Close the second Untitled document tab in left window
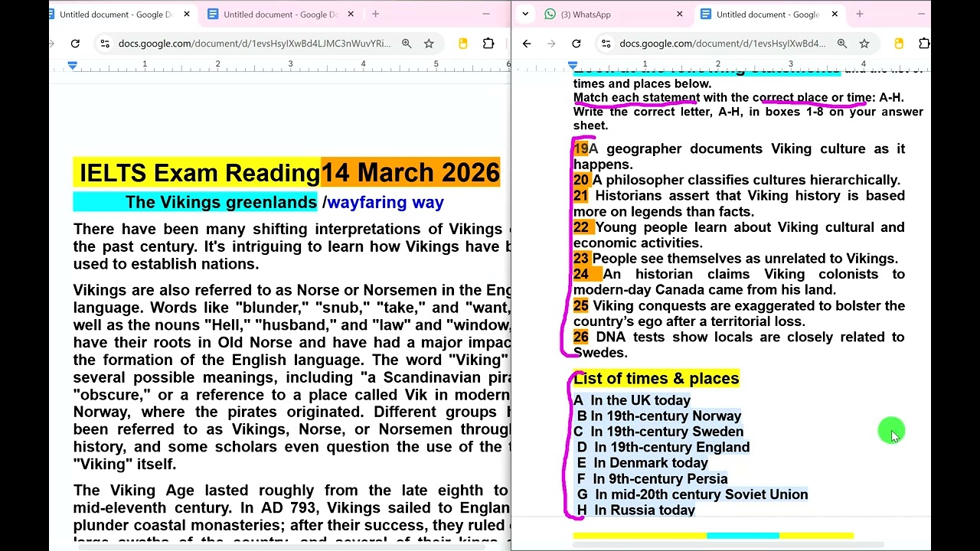 pyautogui.click(x=351, y=14)
